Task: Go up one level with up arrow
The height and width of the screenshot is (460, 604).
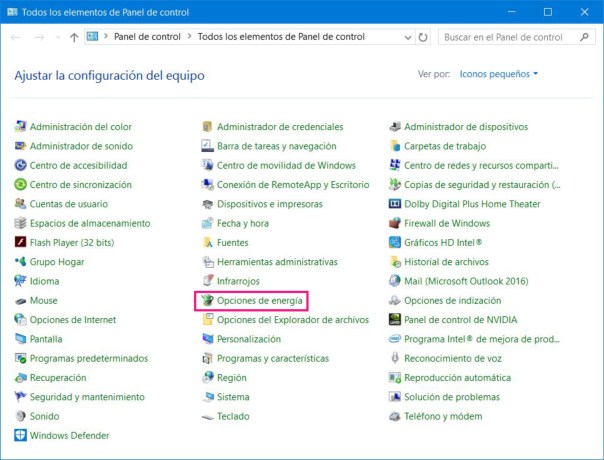Action: (x=74, y=37)
